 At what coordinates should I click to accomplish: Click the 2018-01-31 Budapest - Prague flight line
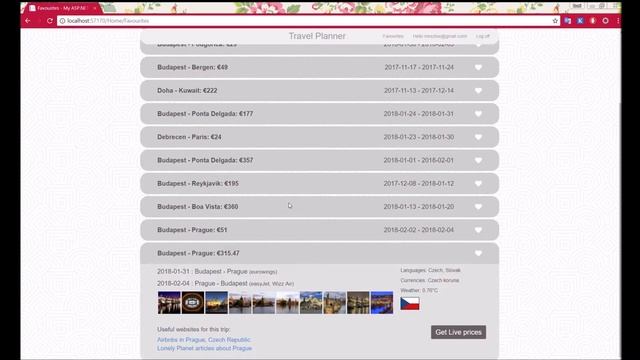(x=217, y=271)
